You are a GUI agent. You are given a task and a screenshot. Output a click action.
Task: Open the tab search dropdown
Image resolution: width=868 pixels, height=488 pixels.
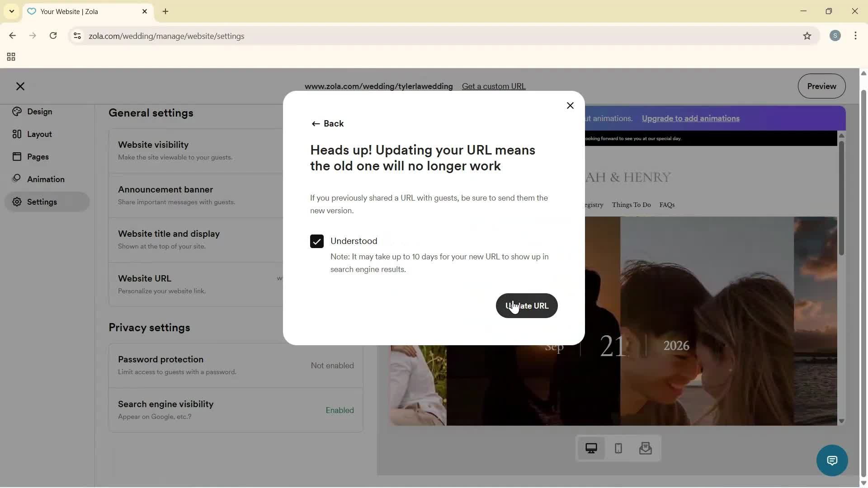point(11,11)
